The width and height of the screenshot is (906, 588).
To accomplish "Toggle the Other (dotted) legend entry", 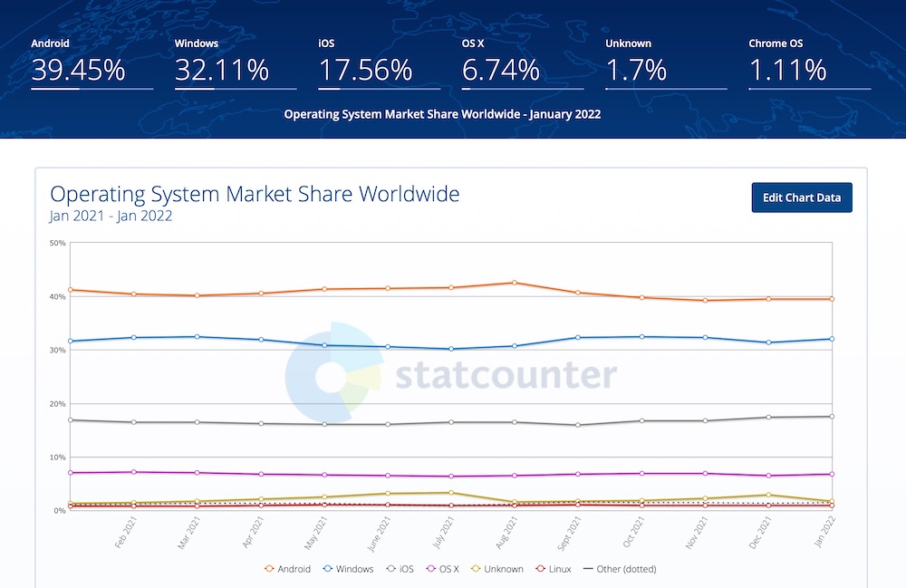I will pyautogui.click(x=620, y=569).
